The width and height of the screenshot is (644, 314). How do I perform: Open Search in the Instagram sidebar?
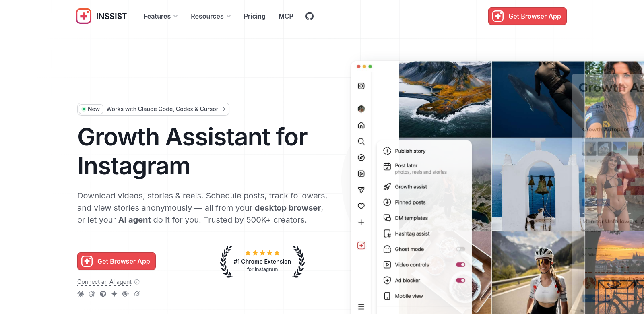pos(361,141)
